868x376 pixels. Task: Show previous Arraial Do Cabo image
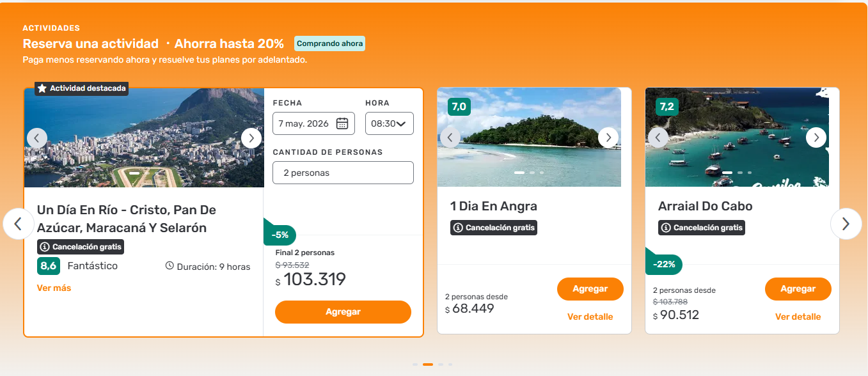pyautogui.click(x=658, y=137)
